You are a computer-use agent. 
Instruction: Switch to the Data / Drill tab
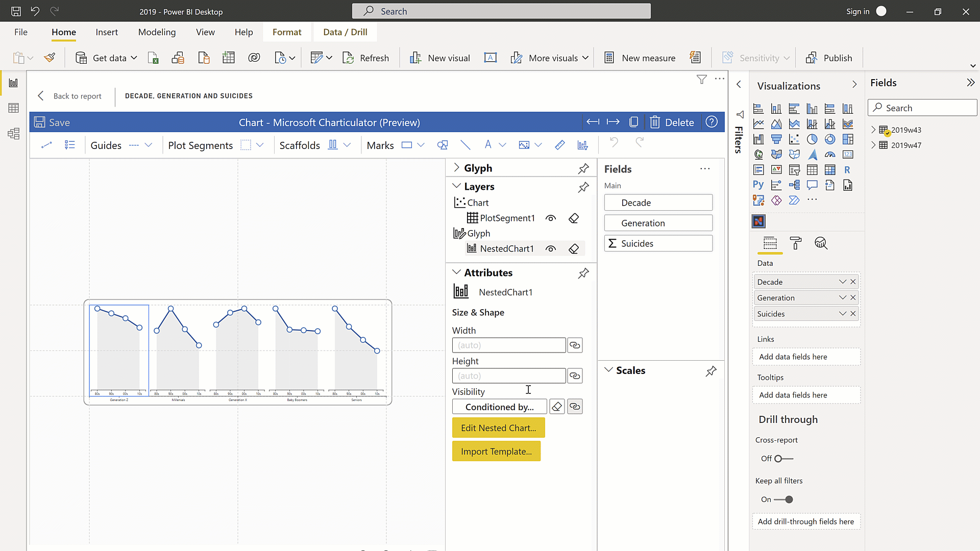(345, 32)
